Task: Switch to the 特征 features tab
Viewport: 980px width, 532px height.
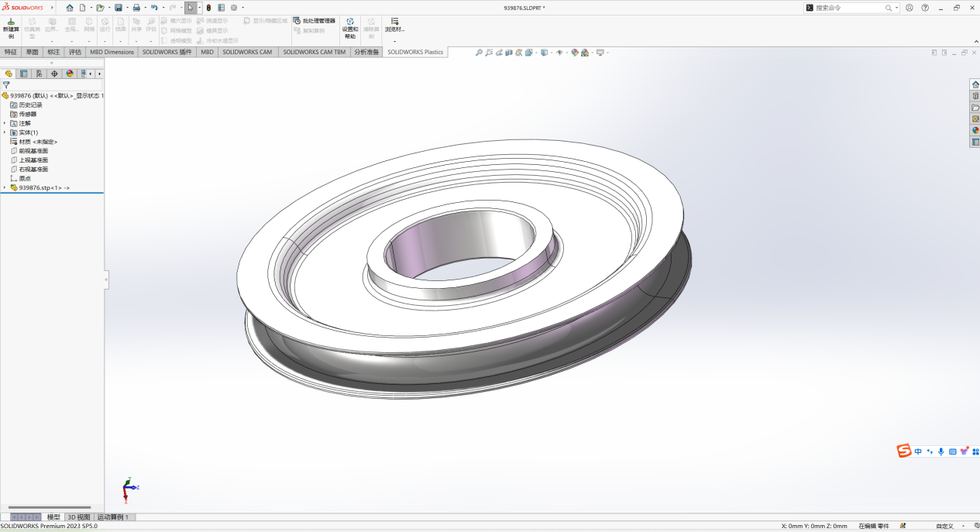Action: 11,52
